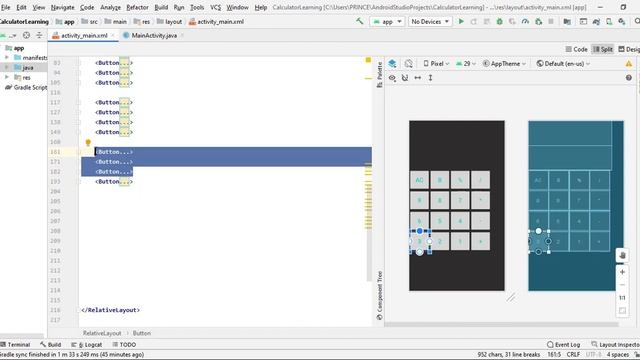
Task: Click the design help question mark icon
Action: pos(629,78)
